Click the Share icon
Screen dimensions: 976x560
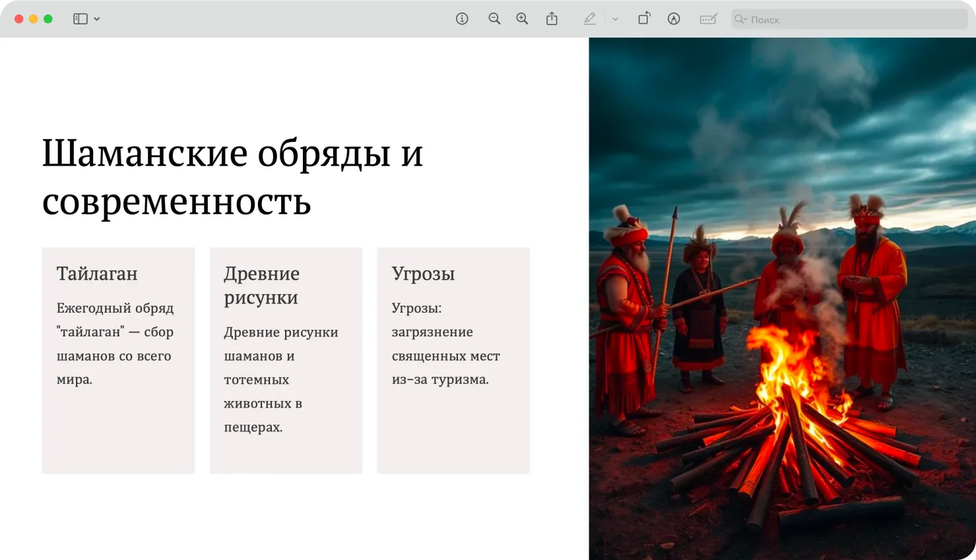pos(552,19)
